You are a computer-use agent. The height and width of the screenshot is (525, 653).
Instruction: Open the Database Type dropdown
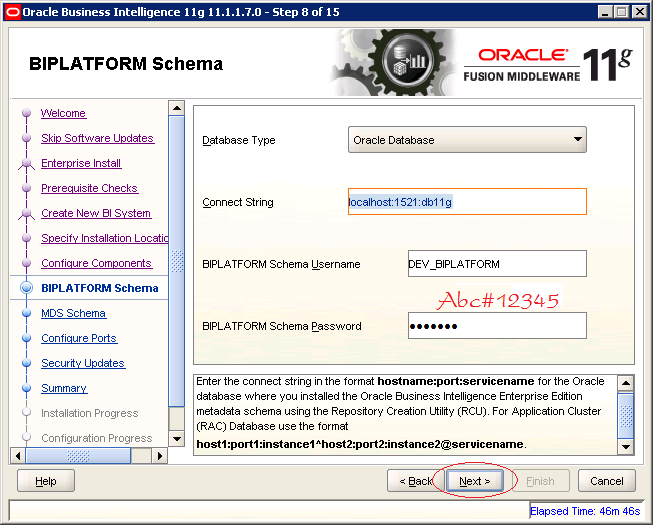(467, 140)
